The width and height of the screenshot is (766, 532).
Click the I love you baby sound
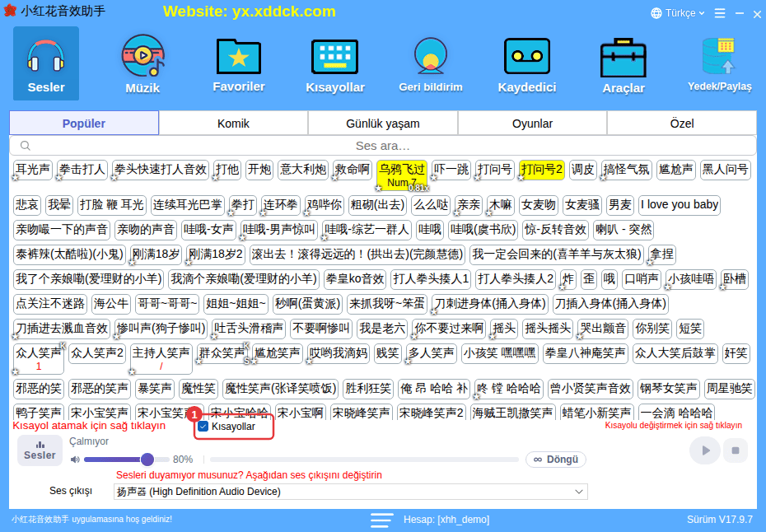pos(679,205)
